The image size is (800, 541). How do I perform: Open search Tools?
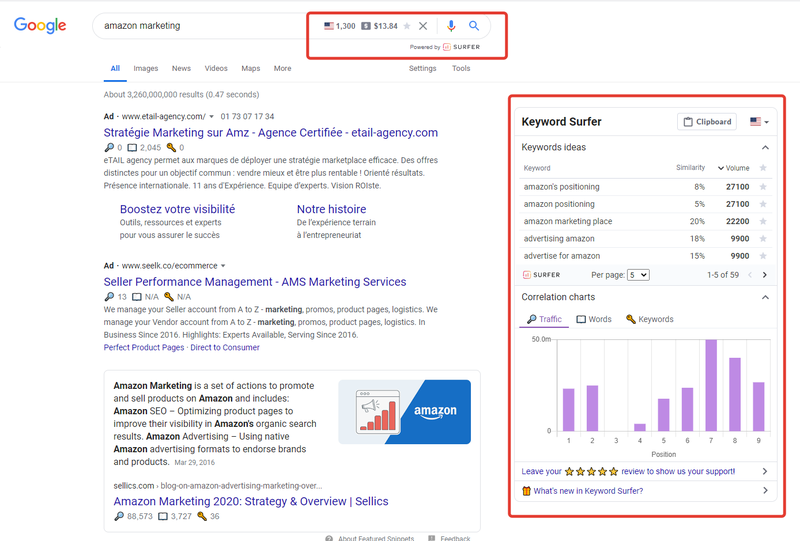tap(461, 68)
